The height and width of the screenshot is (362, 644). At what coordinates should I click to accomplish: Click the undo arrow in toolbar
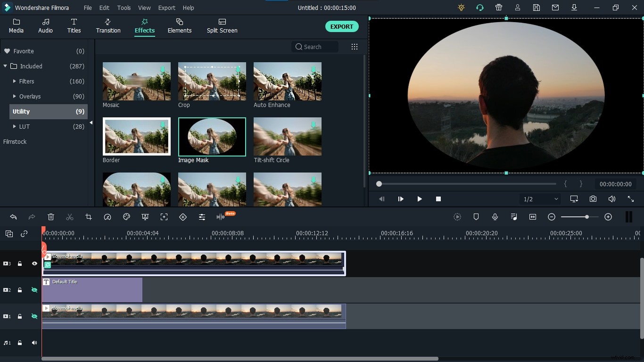[x=13, y=217]
